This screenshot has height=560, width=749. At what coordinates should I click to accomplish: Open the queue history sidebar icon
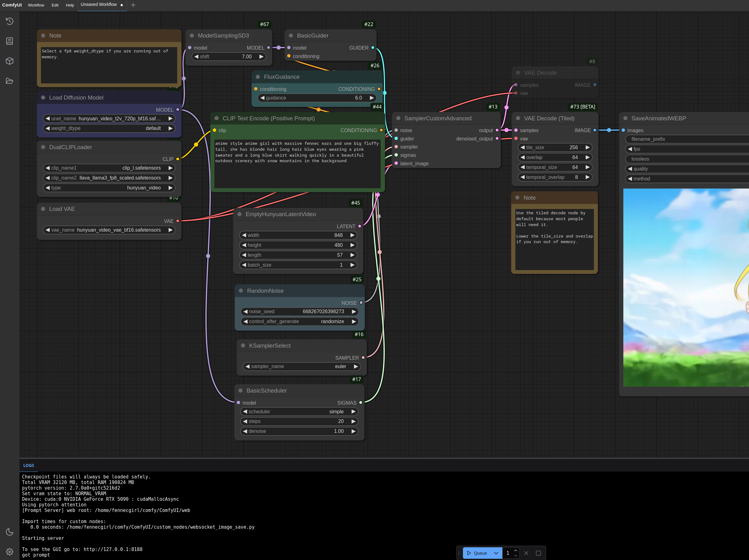click(10, 21)
